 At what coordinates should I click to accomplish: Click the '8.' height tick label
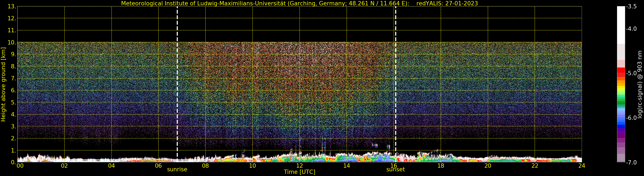click(13, 66)
